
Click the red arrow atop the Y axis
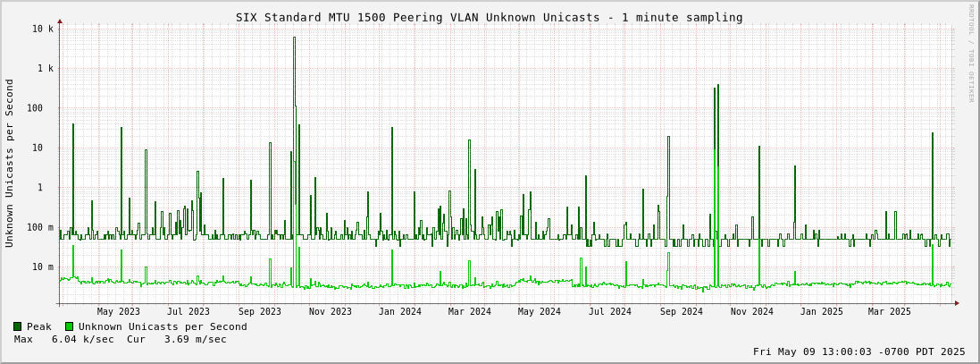60,21
